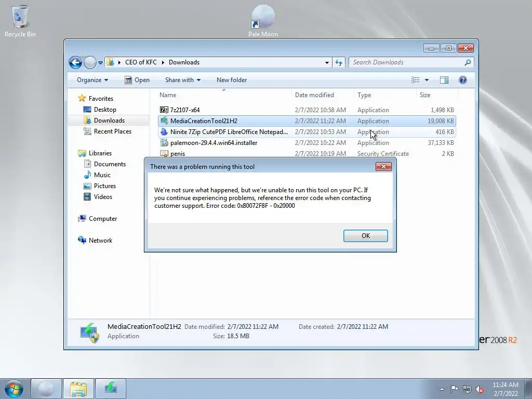The image size is (532, 399).
Task: Sort by the Name column header
Action: pyautogui.click(x=224, y=95)
